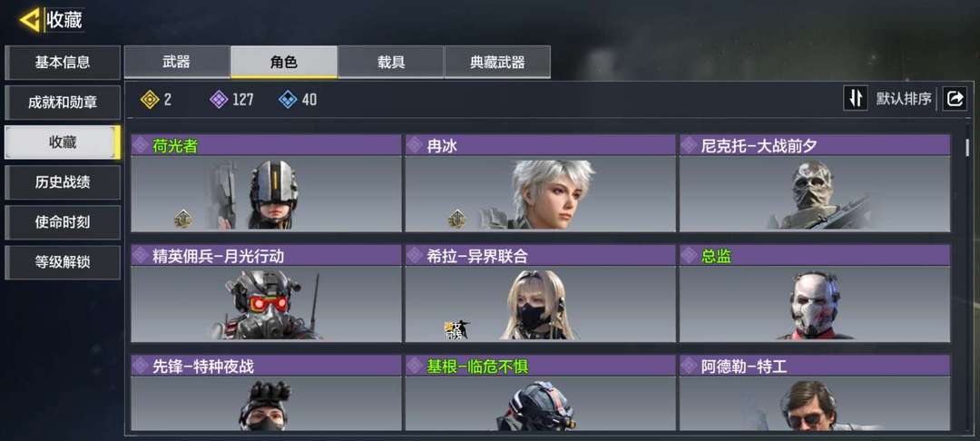
Task: Select 等级解锁 in the sidebar
Action: click(63, 262)
